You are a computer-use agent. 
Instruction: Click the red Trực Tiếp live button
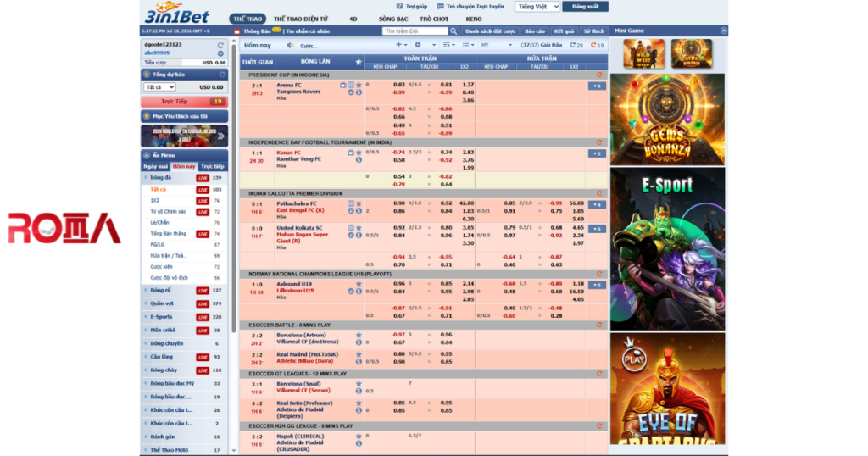click(x=184, y=102)
